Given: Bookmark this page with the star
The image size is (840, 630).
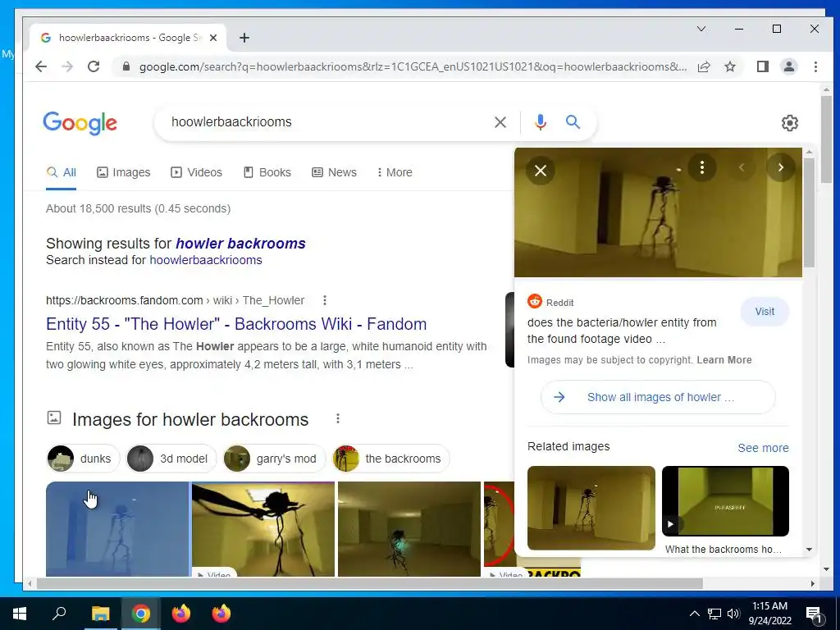Looking at the screenshot, I should tap(729, 66).
